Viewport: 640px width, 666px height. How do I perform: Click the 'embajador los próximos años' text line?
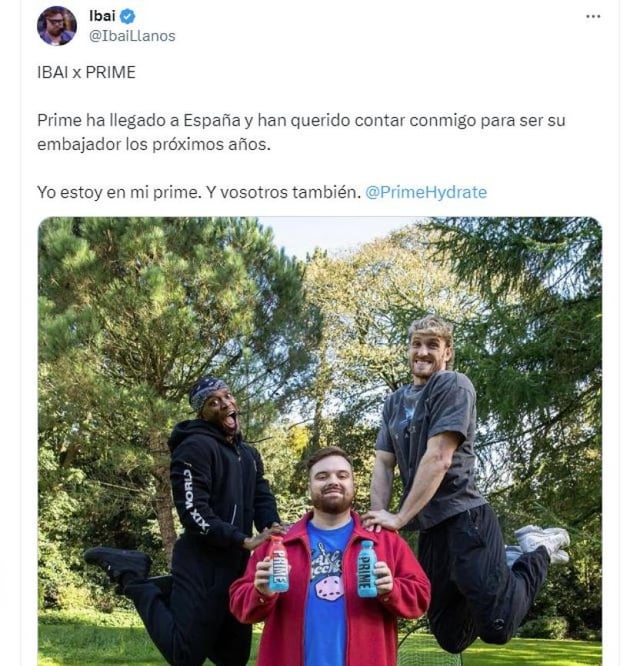pyautogui.click(x=154, y=144)
